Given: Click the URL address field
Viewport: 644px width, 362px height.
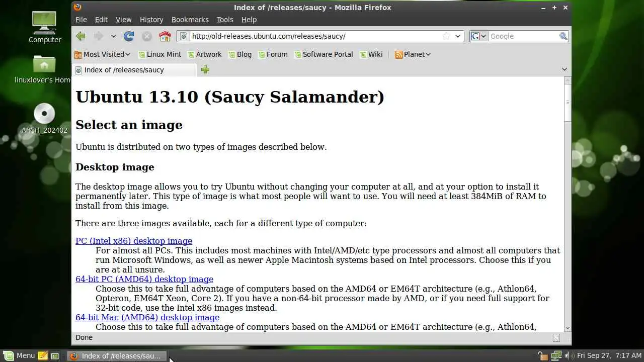Looking at the screenshot, I should [x=315, y=36].
